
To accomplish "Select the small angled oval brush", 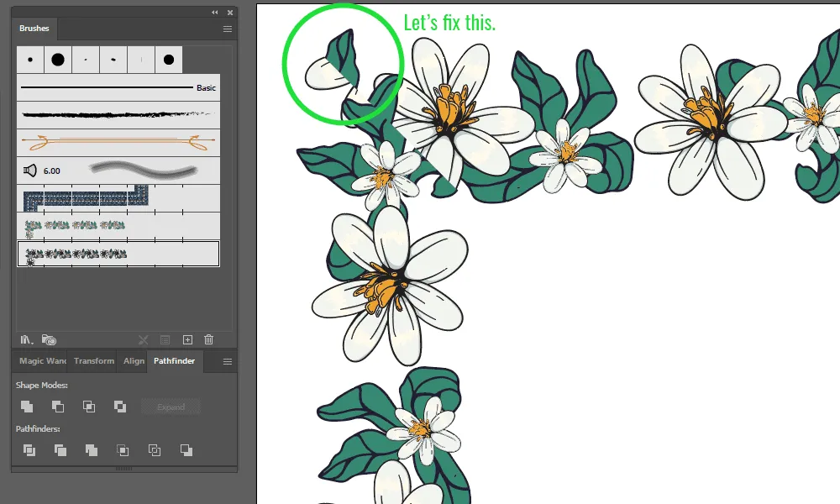I will (113, 60).
